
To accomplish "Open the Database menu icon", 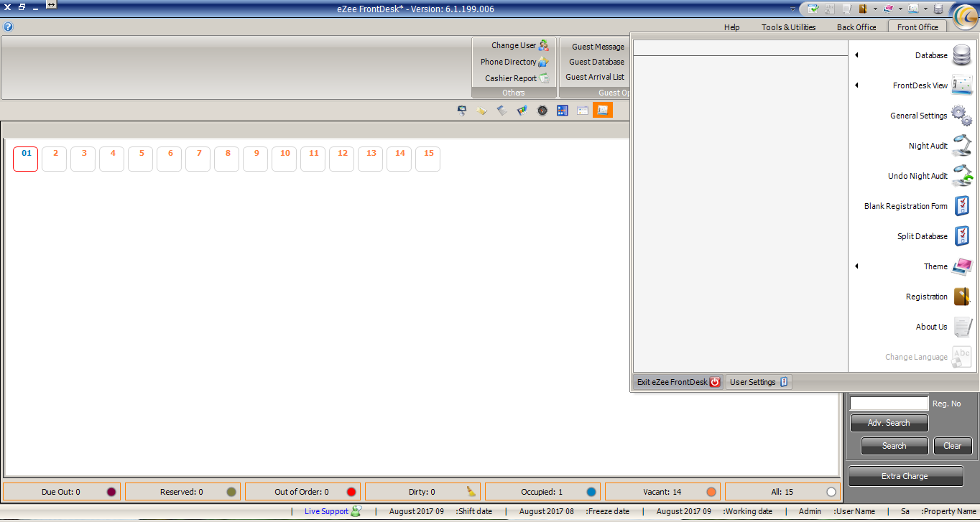I will click(961, 55).
